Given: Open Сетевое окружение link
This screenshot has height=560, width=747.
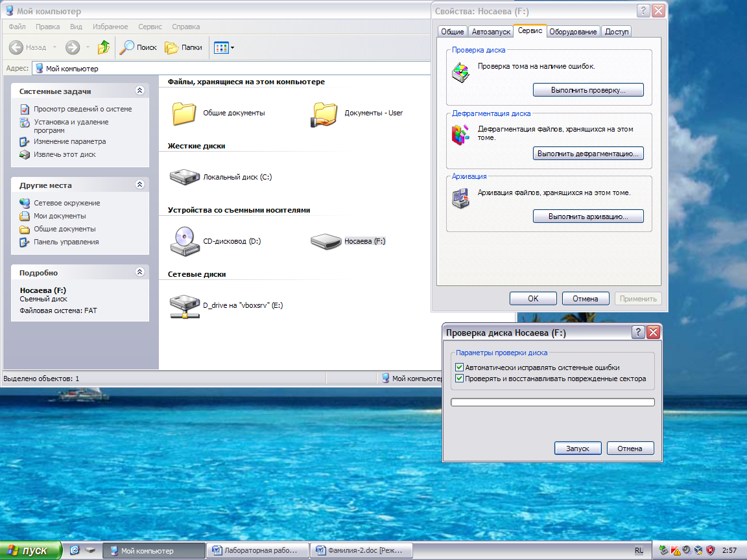Looking at the screenshot, I should click(67, 203).
